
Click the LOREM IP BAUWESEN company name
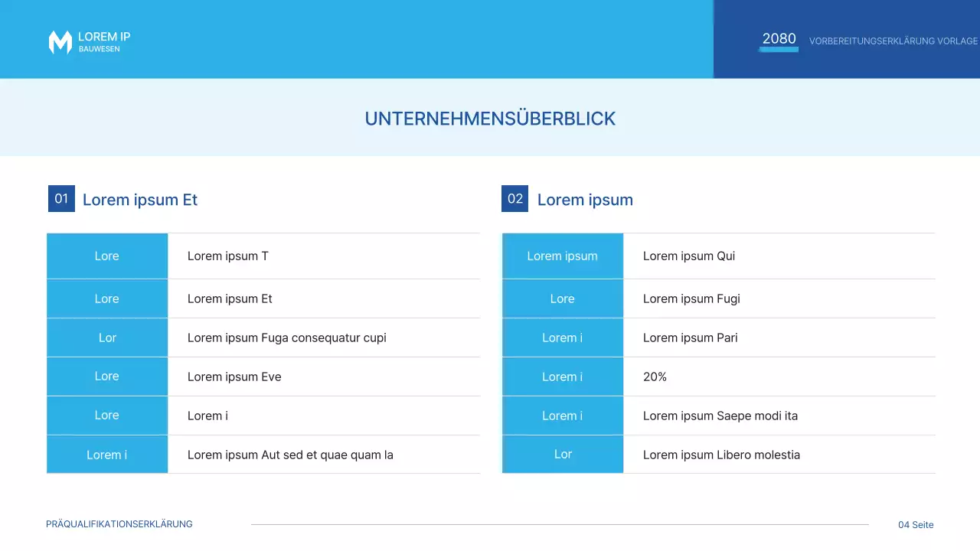pos(104,42)
